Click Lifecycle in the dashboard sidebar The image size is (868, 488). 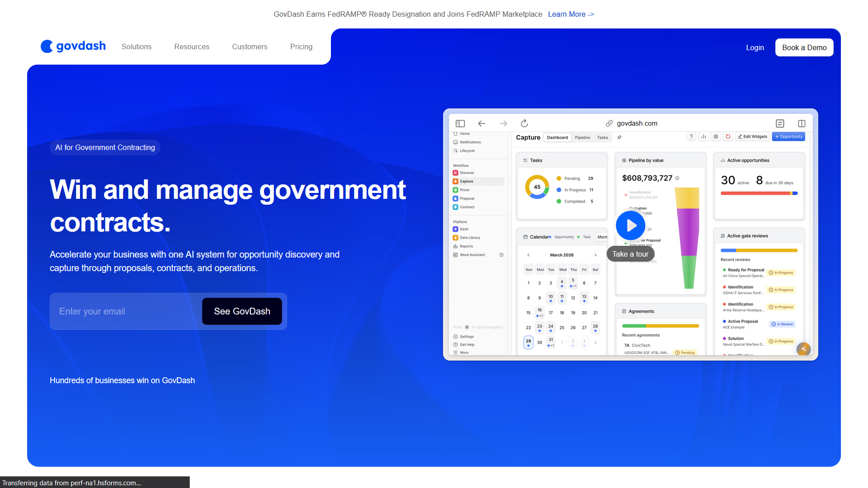(464, 151)
